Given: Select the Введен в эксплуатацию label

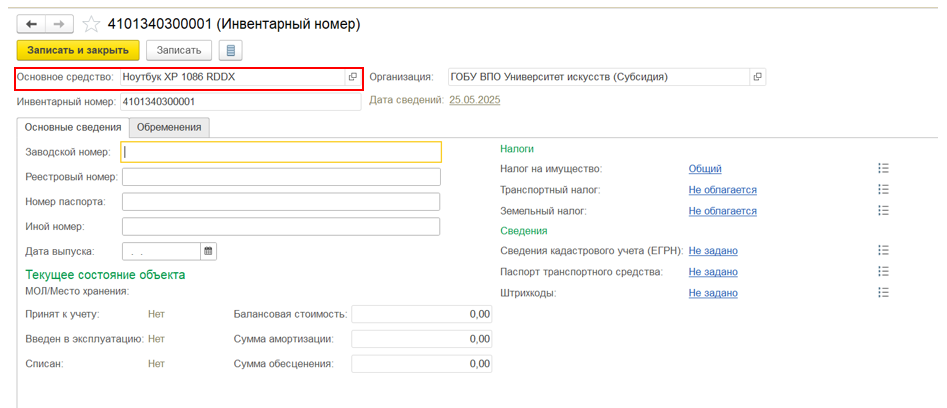Looking at the screenshot, I should pos(85,339).
